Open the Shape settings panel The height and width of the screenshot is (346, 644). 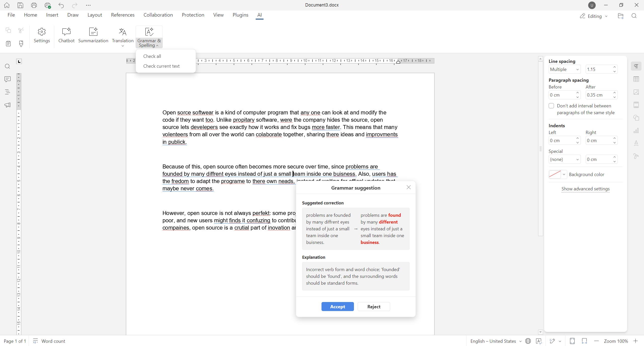coord(636,118)
